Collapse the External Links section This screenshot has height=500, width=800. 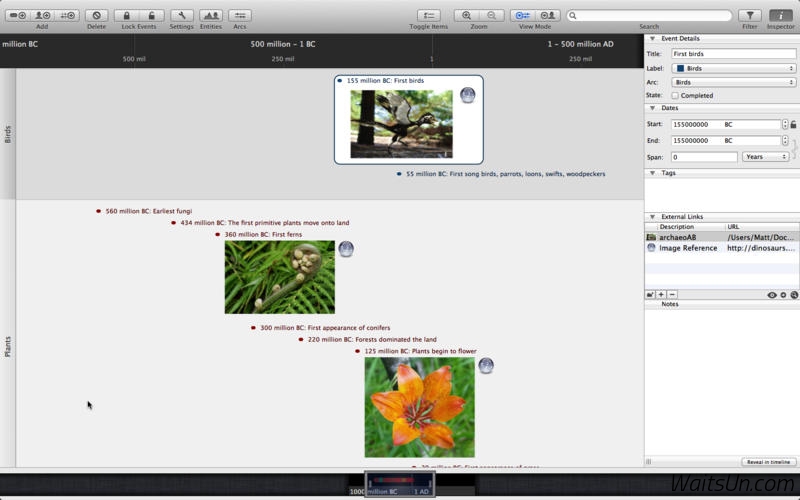click(652, 217)
